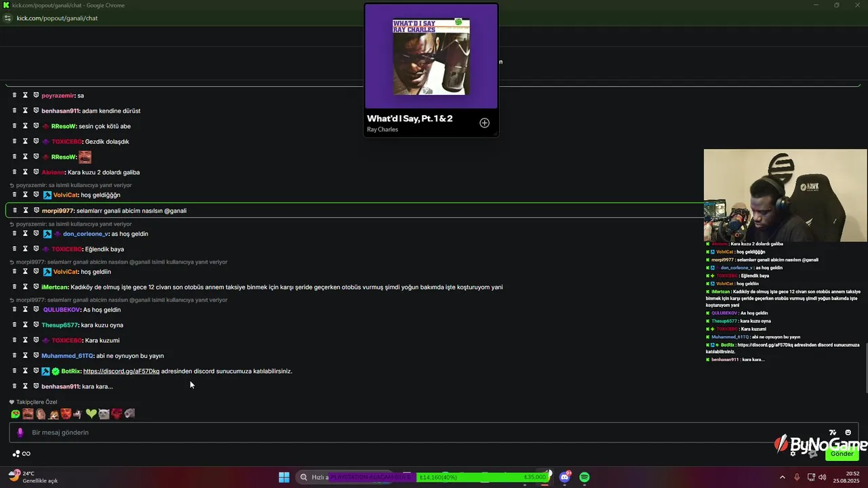Timeout poyrazemir using the hourglass icon
Viewport: 868px width, 488px height.
pos(25,96)
